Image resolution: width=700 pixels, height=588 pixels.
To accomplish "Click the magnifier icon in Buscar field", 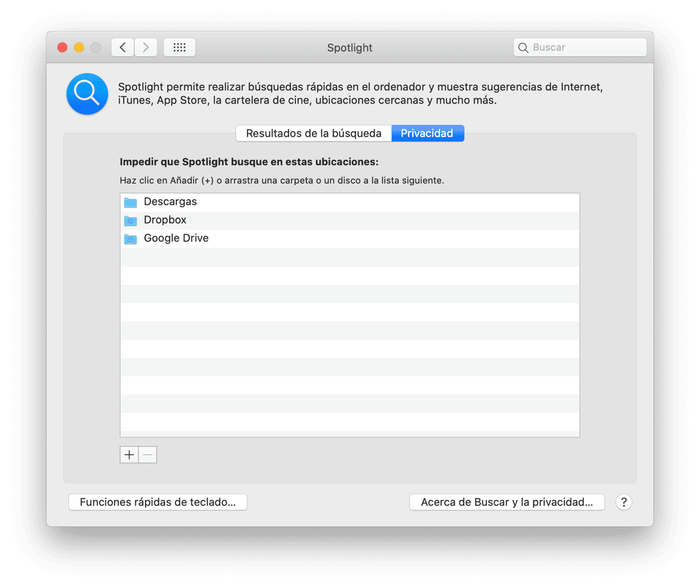I will 523,48.
